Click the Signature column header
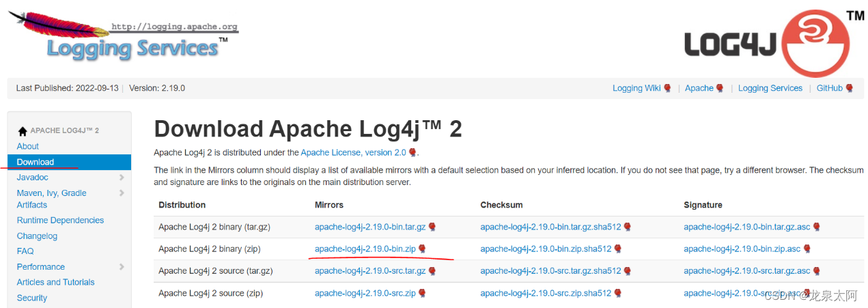868x308 pixels. point(703,205)
